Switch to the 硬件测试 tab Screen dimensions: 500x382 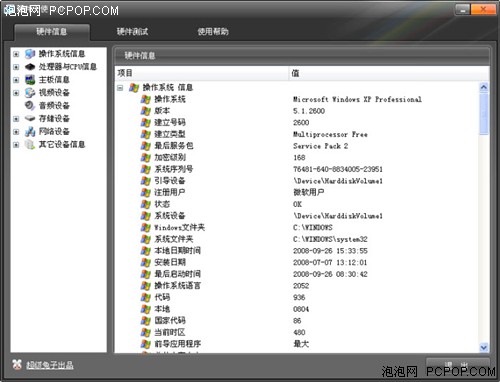[x=132, y=32]
